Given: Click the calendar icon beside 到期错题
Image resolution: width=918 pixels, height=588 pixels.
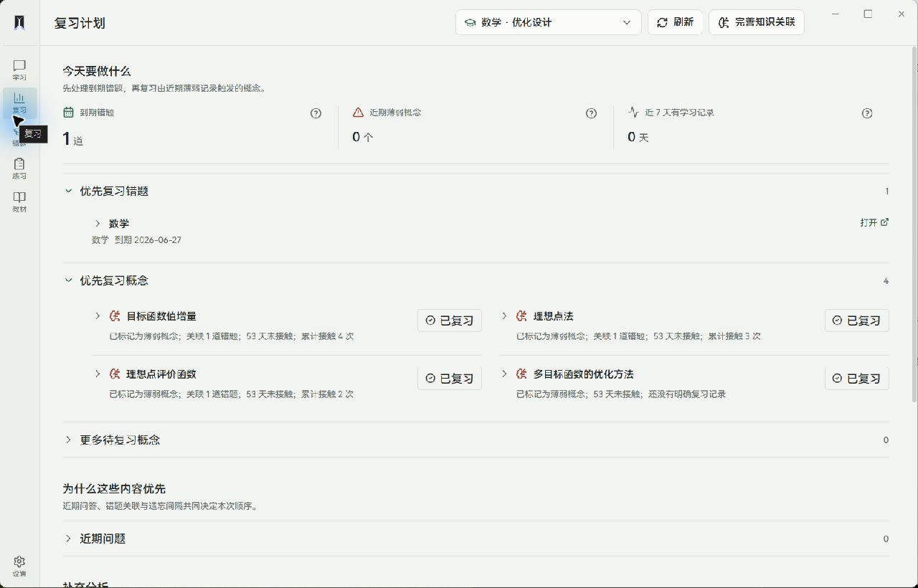Looking at the screenshot, I should pos(68,113).
